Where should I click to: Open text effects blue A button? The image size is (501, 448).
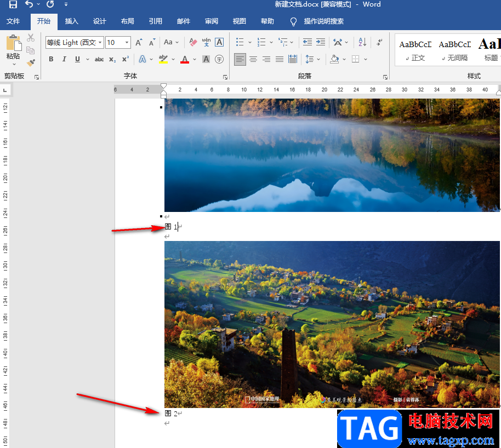tap(143, 59)
